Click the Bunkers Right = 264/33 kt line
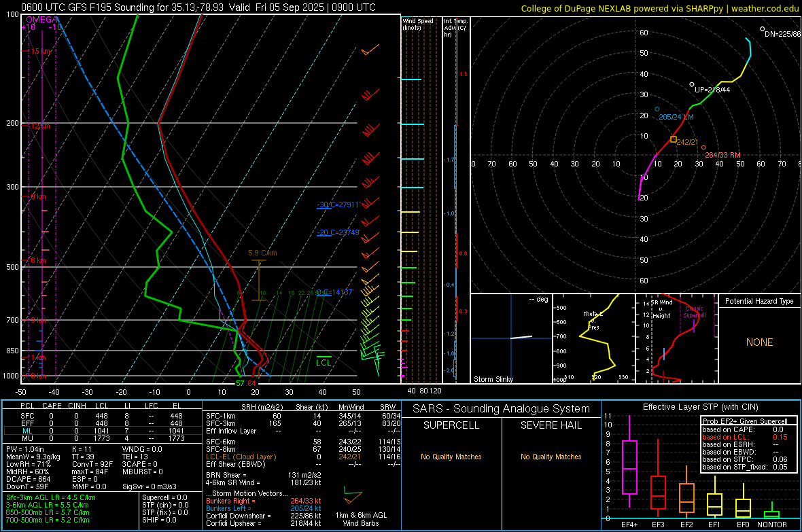This screenshot has height=532, width=802. [264, 501]
